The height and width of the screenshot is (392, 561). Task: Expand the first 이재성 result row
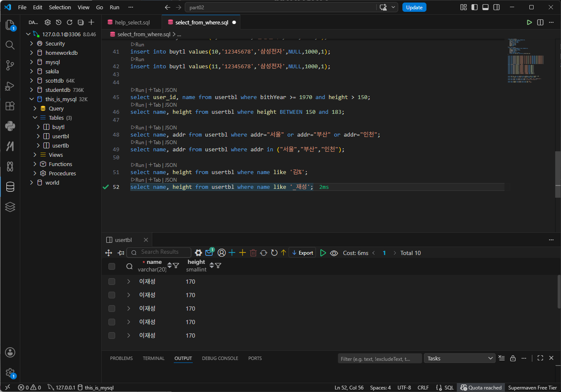click(129, 282)
